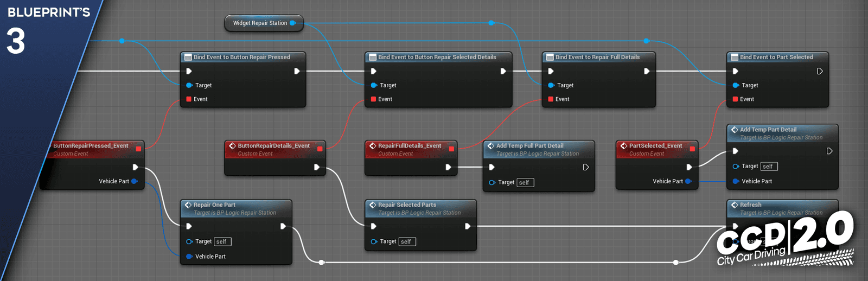
Task: Click exec output pin of Bind Event to Button Repair Pressed
Action: [297, 71]
